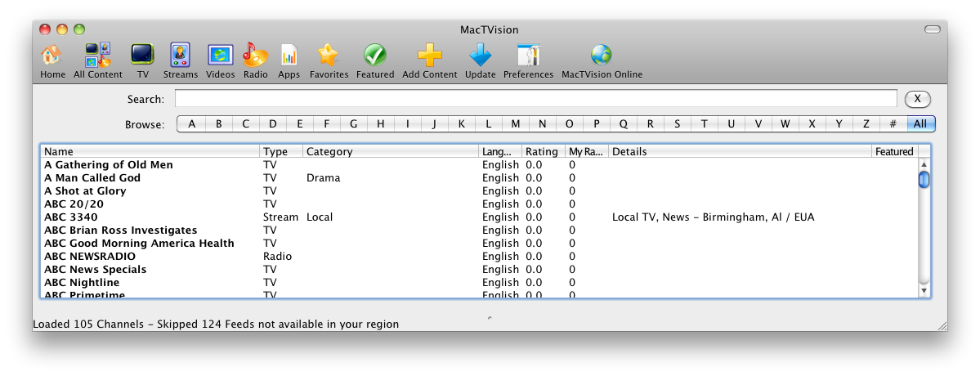The image size is (980, 376).
Task: Click the search field
Action: (535, 99)
